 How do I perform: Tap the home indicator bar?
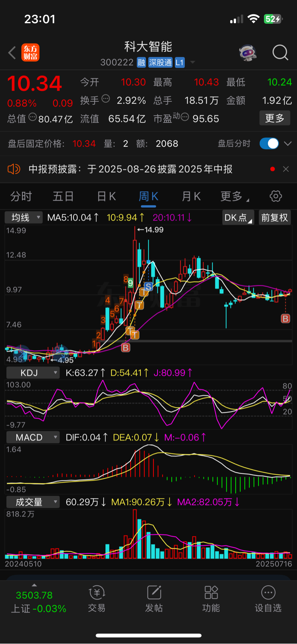(x=148, y=635)
